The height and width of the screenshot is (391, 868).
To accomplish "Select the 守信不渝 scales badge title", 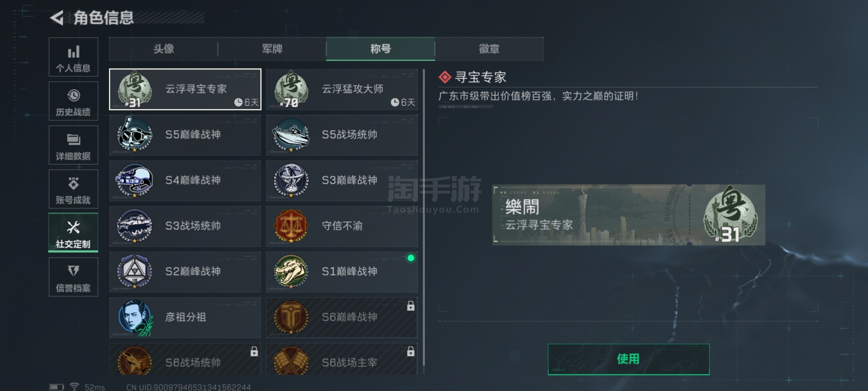I will point(342,226).
